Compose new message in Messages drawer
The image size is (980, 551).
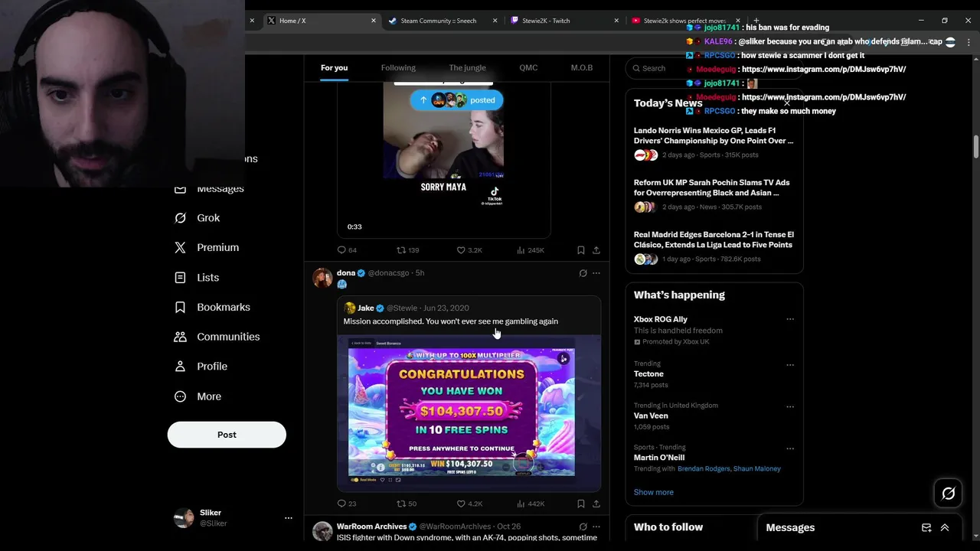[926, 527]
